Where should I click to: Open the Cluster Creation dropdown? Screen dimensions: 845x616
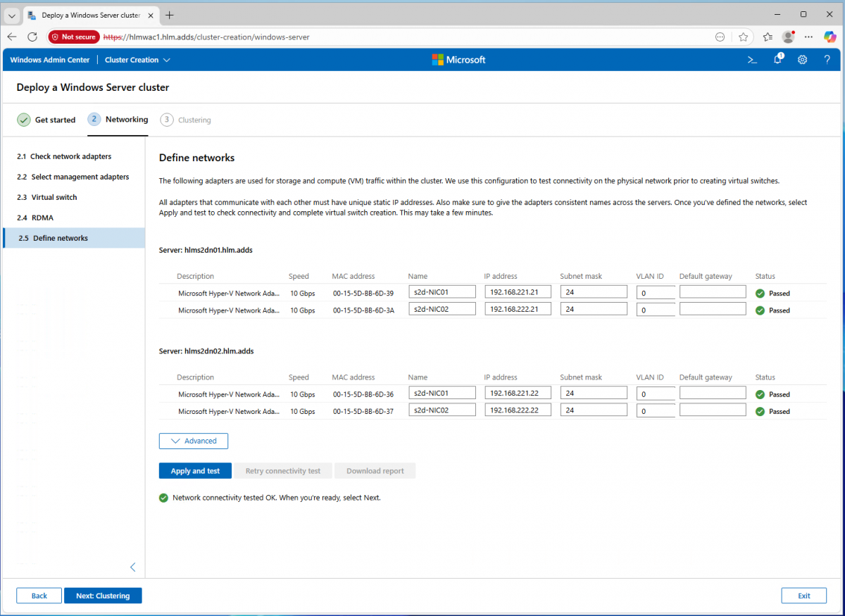137,60
